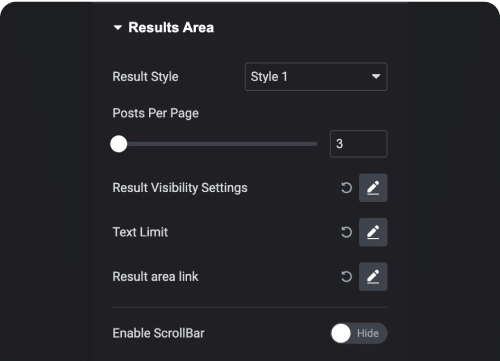500x361 pixels.
Task: Reset the Text Limit setting
Action: coord(346,232)
